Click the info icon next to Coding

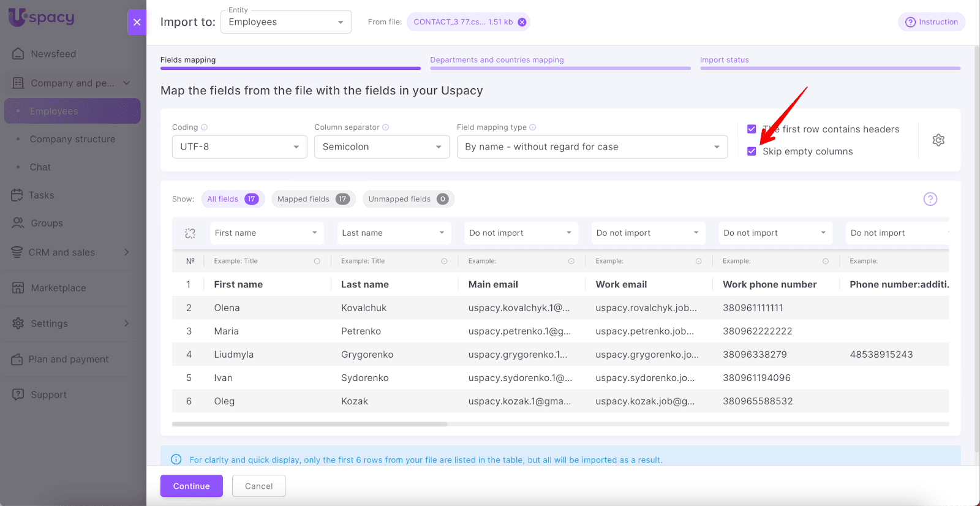(205, 127)
